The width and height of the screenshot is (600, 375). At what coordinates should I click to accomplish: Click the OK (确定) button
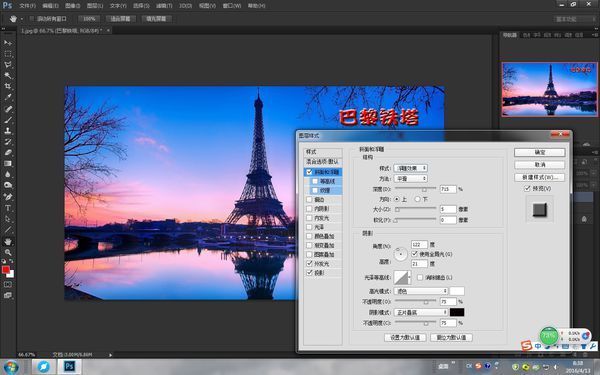coord(540,152)
